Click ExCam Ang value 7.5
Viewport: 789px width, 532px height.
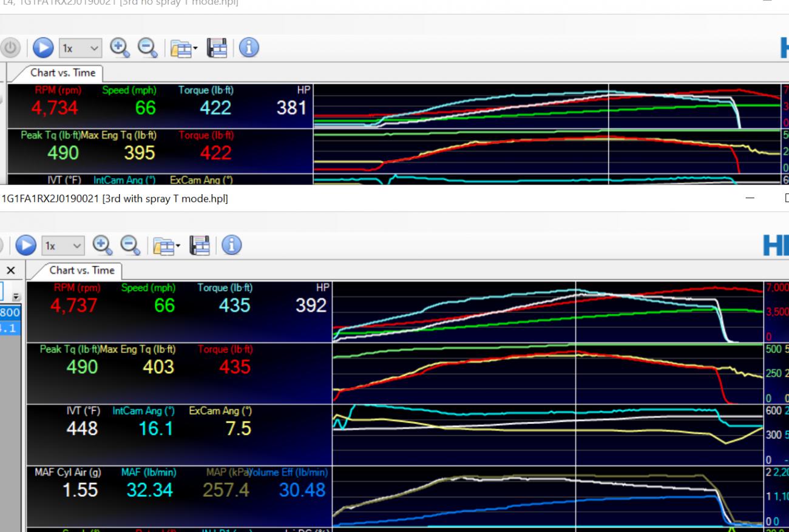[x=238, y=428]
